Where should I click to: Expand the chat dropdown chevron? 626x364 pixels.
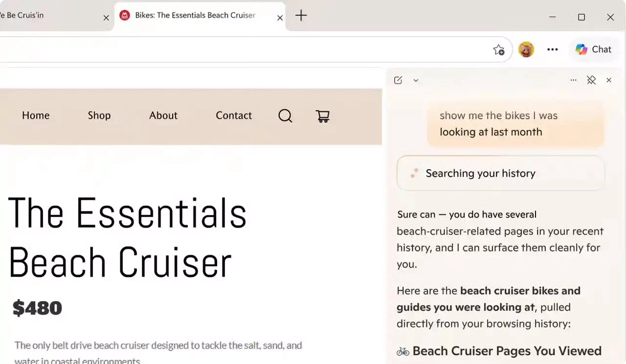click(416, 80)
